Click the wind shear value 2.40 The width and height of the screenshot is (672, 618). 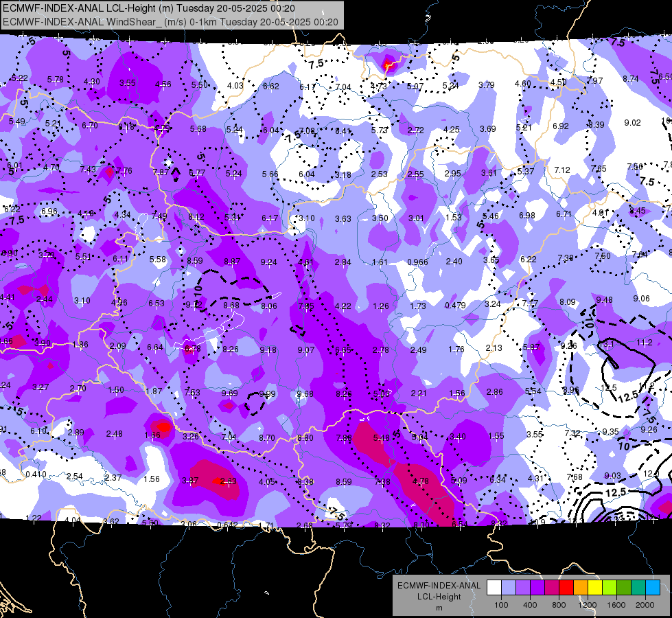pos(454,261)
